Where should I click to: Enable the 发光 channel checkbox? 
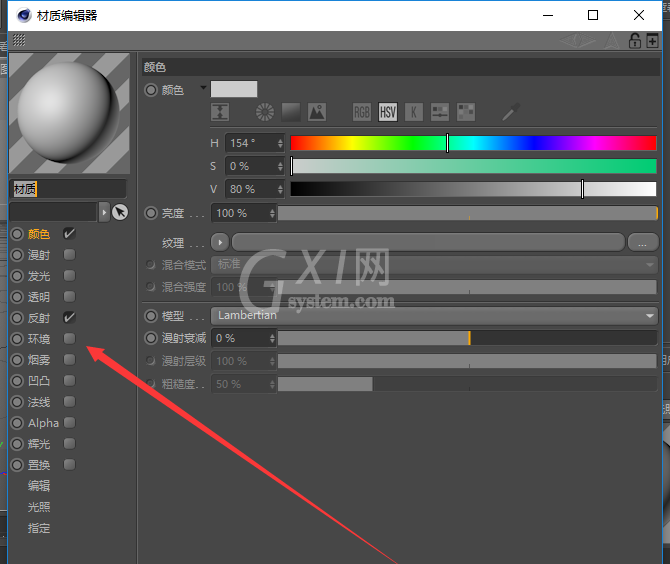69,276
